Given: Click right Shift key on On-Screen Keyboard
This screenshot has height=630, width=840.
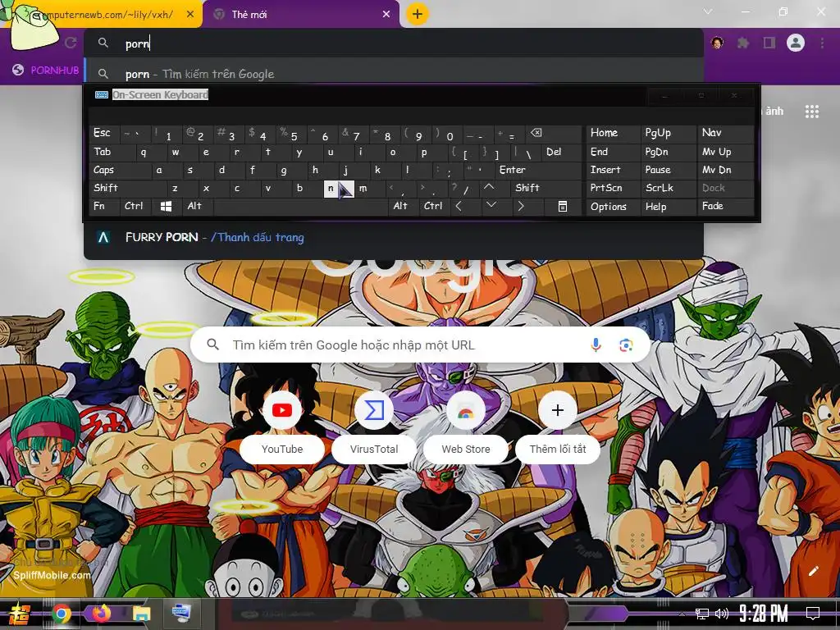Looking at the screenshot, I should click(546, 188).
